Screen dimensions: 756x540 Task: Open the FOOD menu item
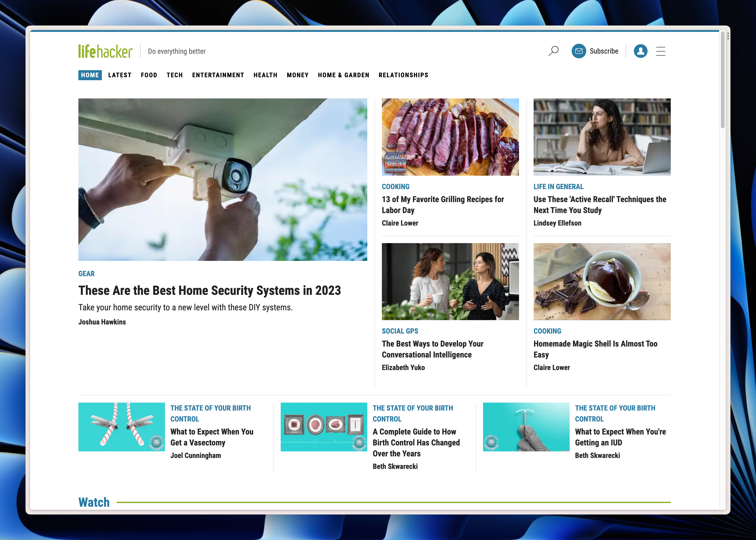pyautogui.click(x=149, y=75)
